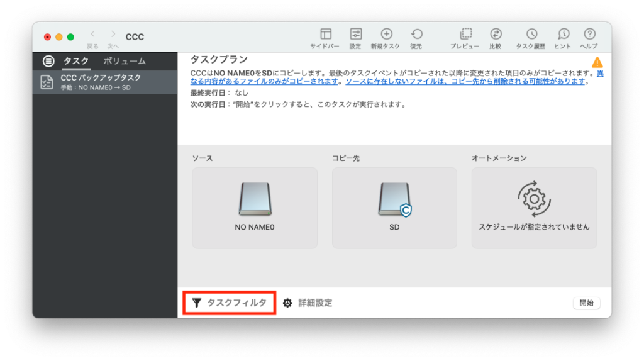Click the オートメーション section label
This screenshot has height=361, width=644.
click(499, 158)
